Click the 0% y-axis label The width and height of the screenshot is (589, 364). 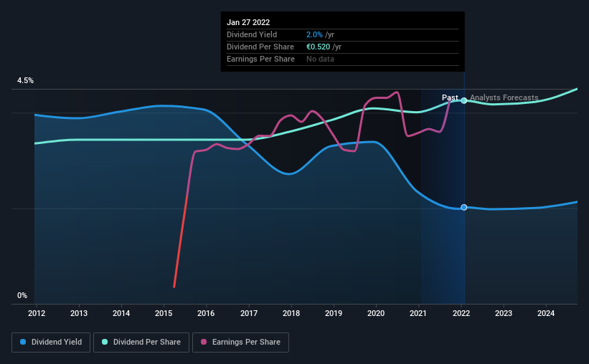(22, 296)
